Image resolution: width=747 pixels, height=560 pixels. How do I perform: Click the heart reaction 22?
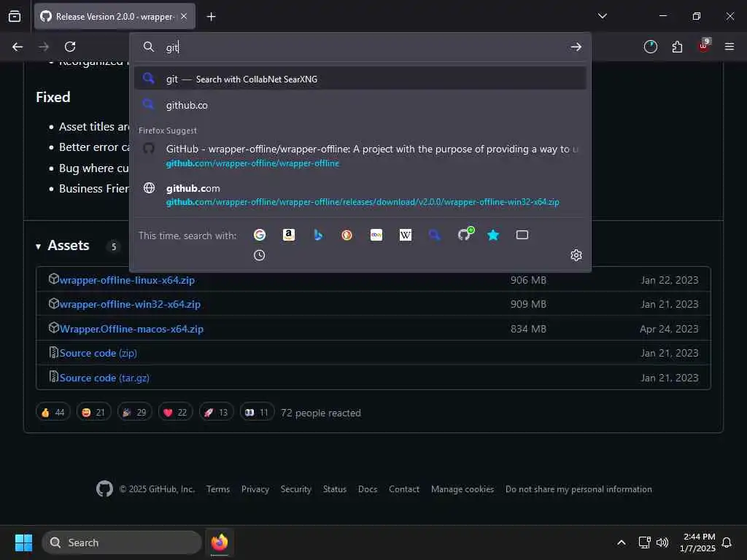coord(175,413)
